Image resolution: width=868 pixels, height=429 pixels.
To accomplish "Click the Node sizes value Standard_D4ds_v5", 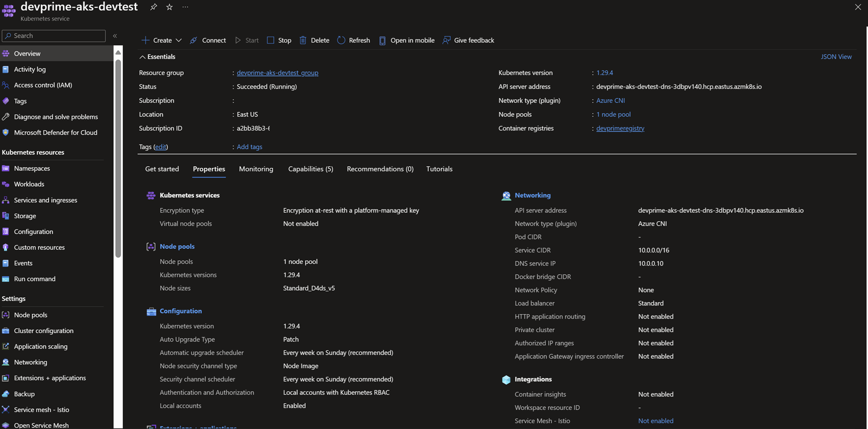I will (309, 288).
